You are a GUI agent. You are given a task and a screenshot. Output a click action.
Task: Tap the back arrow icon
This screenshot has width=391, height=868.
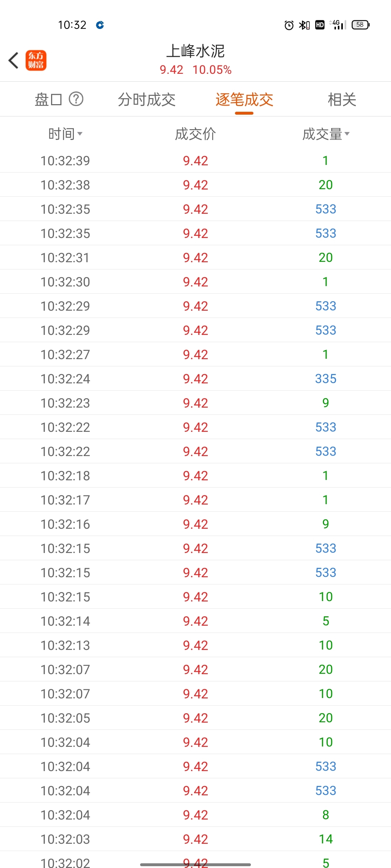pos(13,60)
